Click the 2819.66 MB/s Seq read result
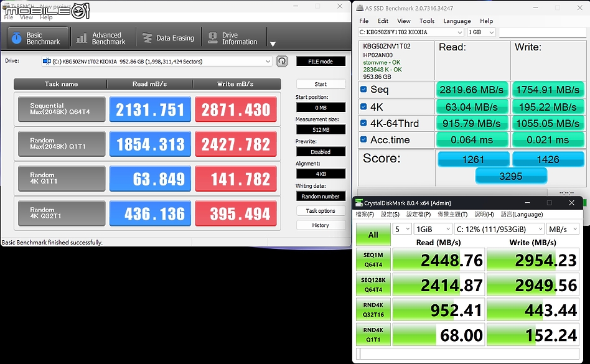Viewport: 590px width, 364px height. coord(472,90)
